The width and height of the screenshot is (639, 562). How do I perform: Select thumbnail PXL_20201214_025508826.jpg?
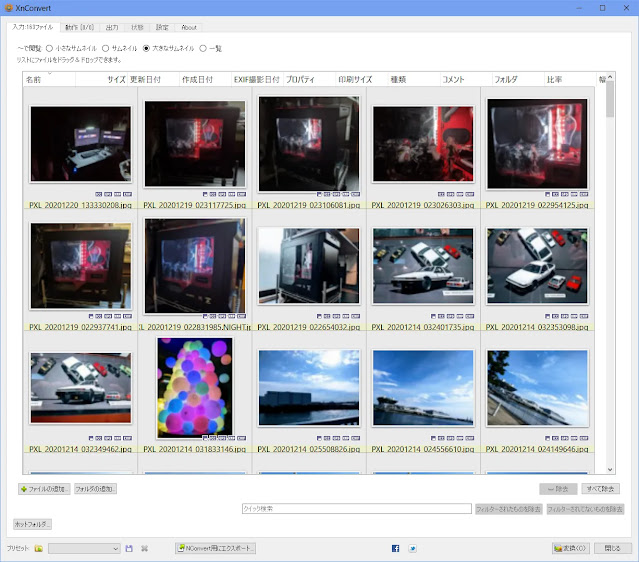point(309,388)
